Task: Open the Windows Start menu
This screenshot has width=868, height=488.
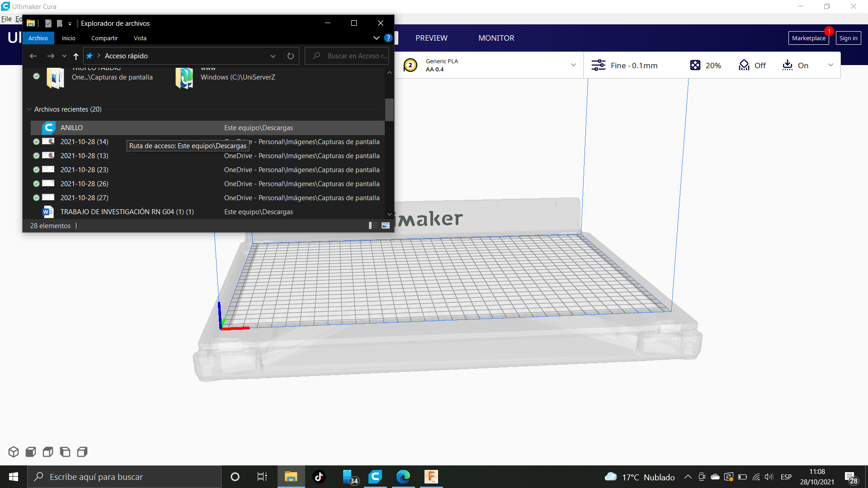Action: 14,477
